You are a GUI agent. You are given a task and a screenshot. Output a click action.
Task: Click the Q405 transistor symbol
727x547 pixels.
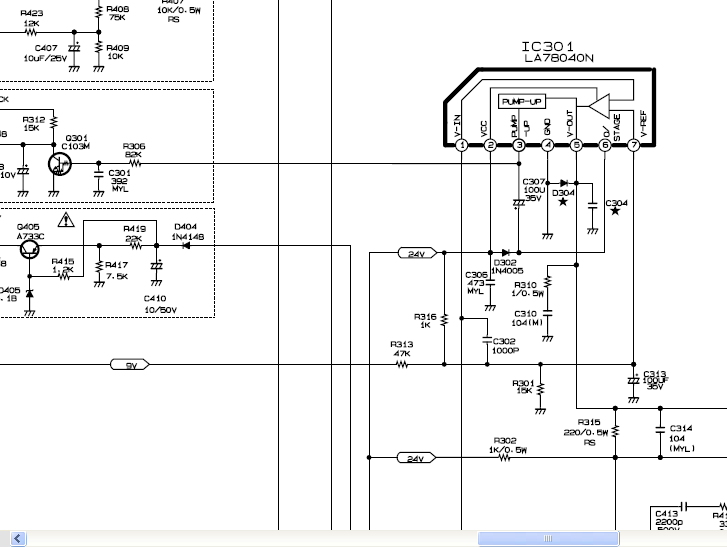(x=30, y=249)
